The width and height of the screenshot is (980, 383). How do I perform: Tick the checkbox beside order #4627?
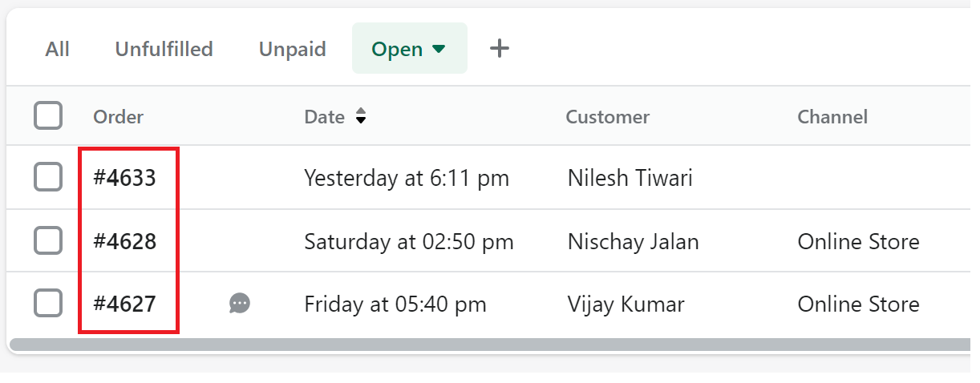pos(48,304)
